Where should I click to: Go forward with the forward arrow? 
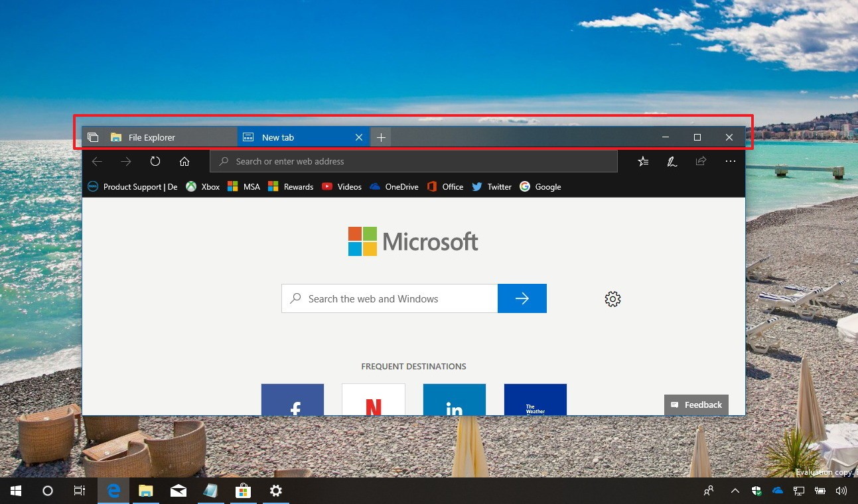point(126,161)
